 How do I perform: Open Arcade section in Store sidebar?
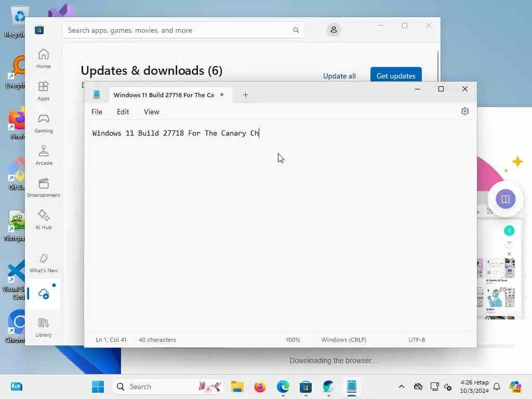44,155
